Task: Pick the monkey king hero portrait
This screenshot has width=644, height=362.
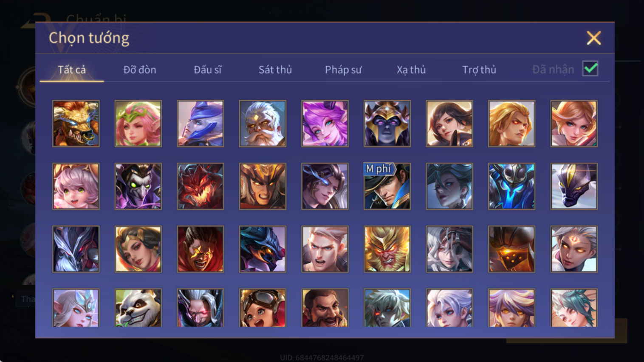Action: point(387,249)
